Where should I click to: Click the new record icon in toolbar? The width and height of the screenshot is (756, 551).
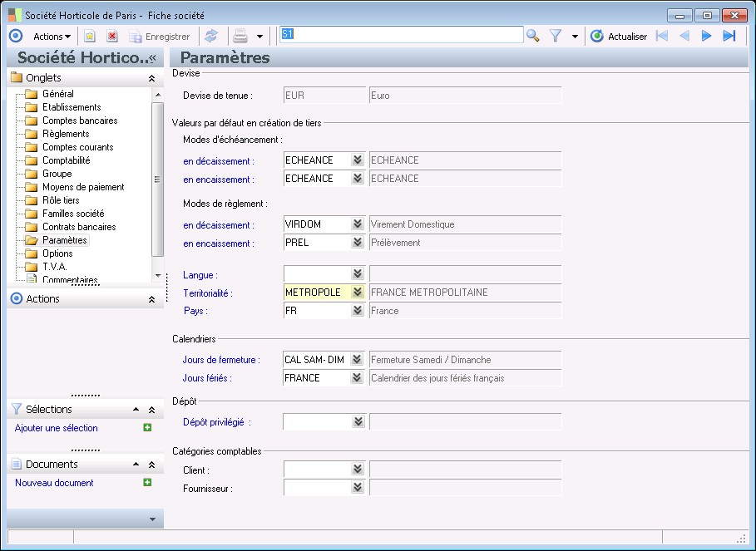(x=90, y=37)
